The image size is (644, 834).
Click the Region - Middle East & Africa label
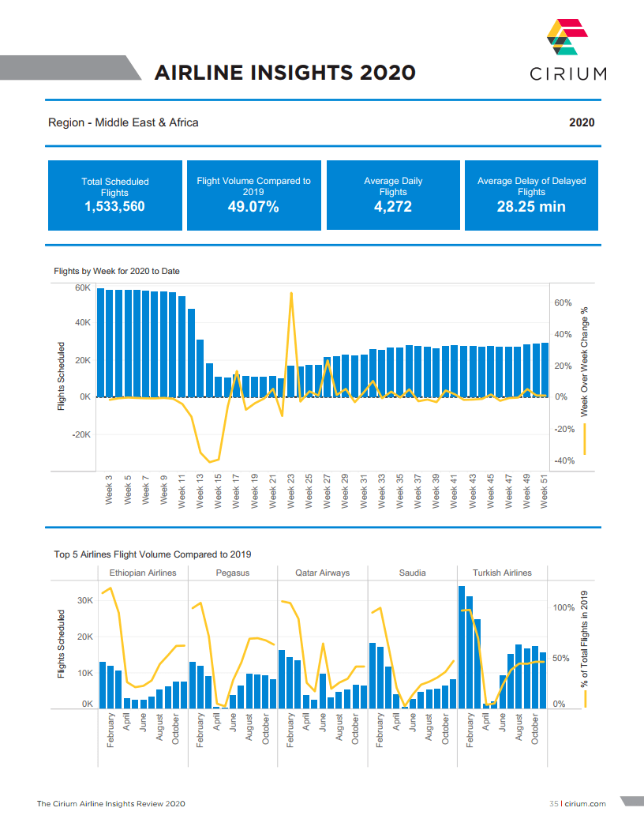coord(123,122)
